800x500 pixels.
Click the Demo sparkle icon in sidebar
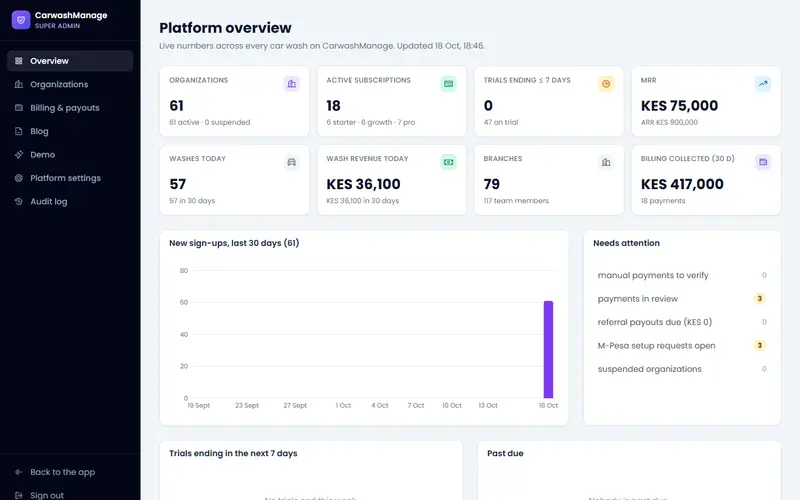(x=19, y=155)
